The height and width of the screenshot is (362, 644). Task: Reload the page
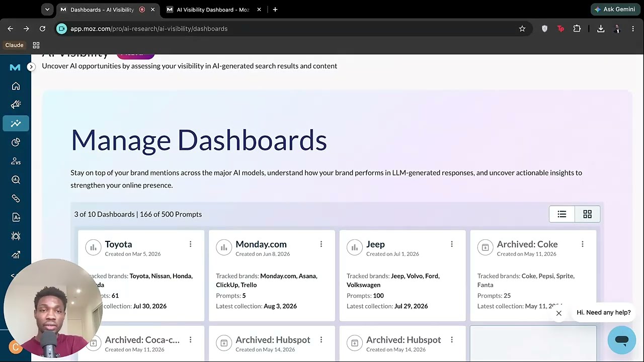42,29
